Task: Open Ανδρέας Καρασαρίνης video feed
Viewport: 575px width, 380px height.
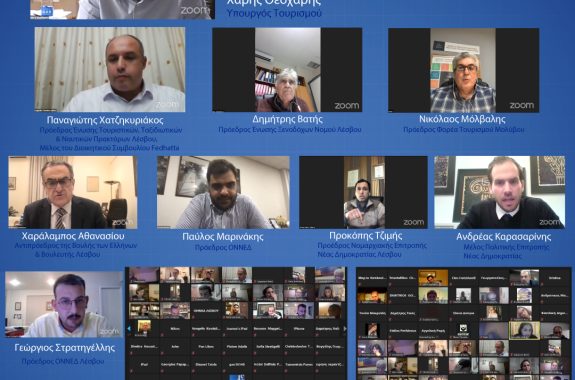Action: coord(499,192)
